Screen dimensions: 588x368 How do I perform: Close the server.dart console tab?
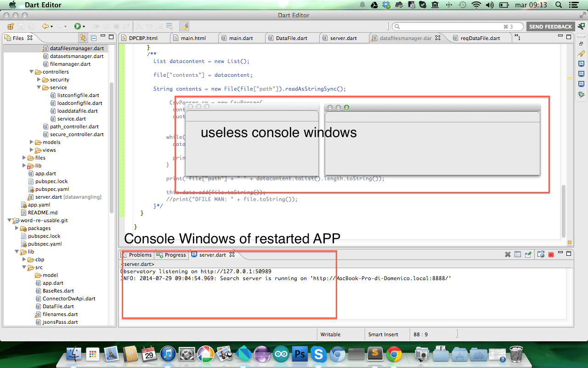pos(232,254)
